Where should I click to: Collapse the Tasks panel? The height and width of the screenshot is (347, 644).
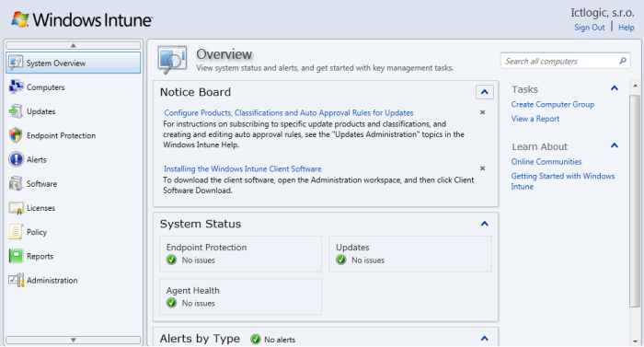click(x=615, y=88)
